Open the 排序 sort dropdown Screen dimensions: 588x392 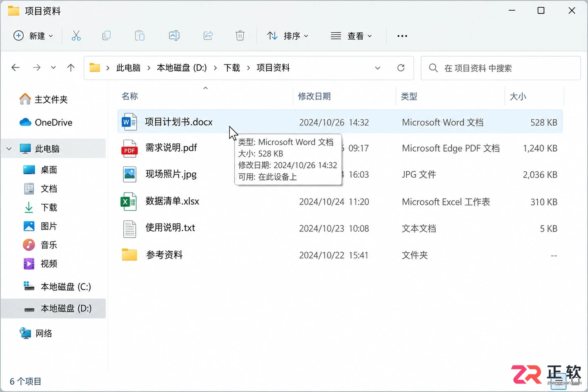pyautogui.click(x=288, y=36)
